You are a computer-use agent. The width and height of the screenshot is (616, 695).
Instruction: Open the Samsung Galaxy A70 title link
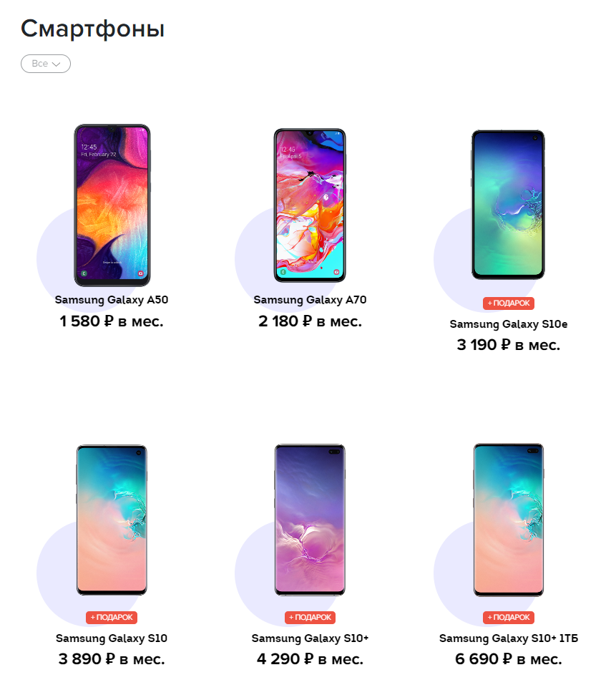pos(310,300)
